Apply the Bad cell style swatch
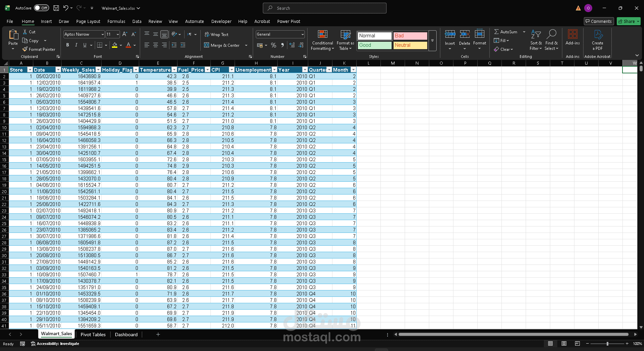The width and height of the screenshot is (644, 351). pos(410,36)
